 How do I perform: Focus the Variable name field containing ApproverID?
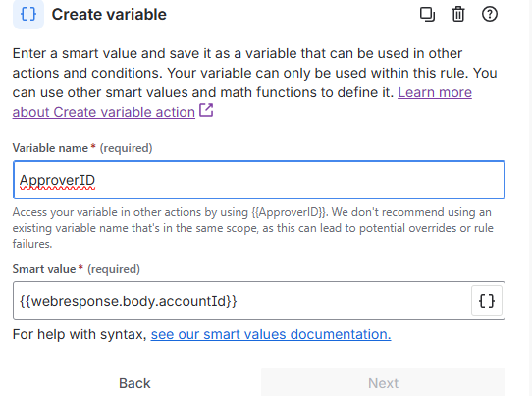(x=259, y=180)
